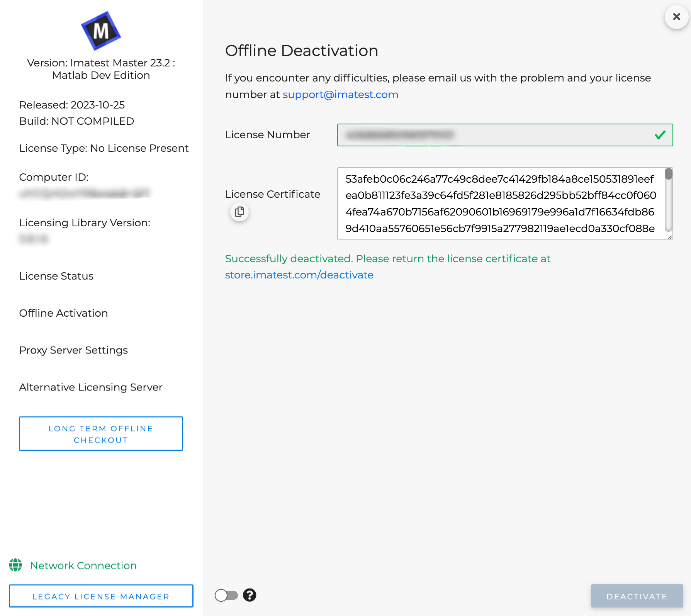The image size is (691, 616).
Task: Click the green checkmark in license field
Action: [x=660, y=135]
